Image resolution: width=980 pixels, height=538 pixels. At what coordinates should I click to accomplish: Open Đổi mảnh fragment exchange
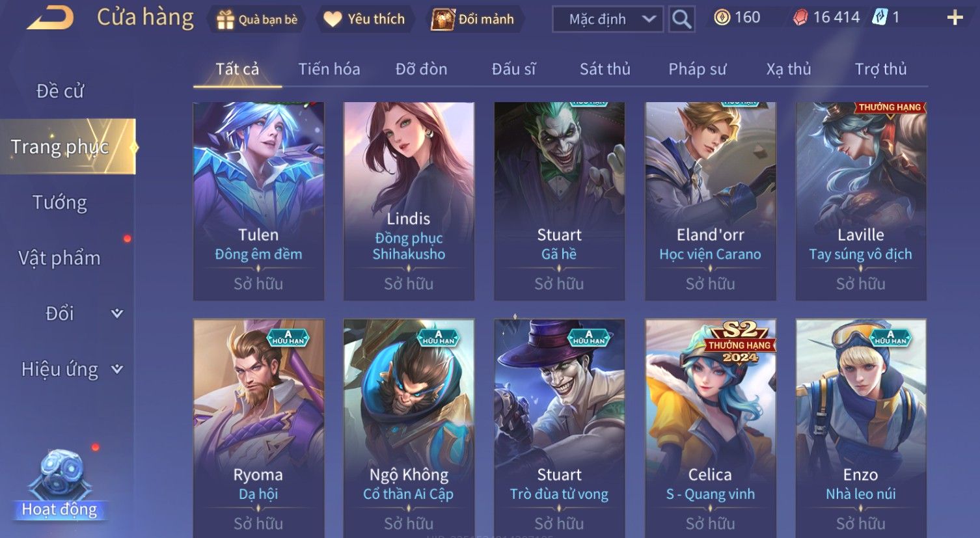click(474, 20)
